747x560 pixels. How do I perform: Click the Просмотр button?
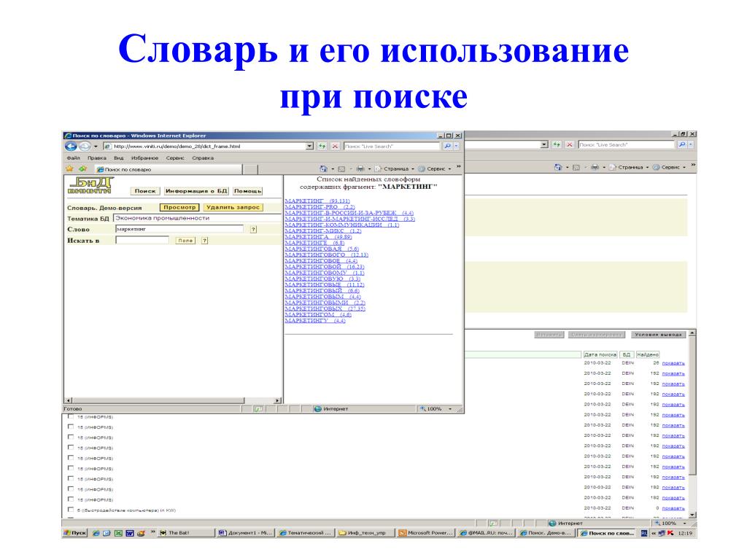tap(179, 208)
